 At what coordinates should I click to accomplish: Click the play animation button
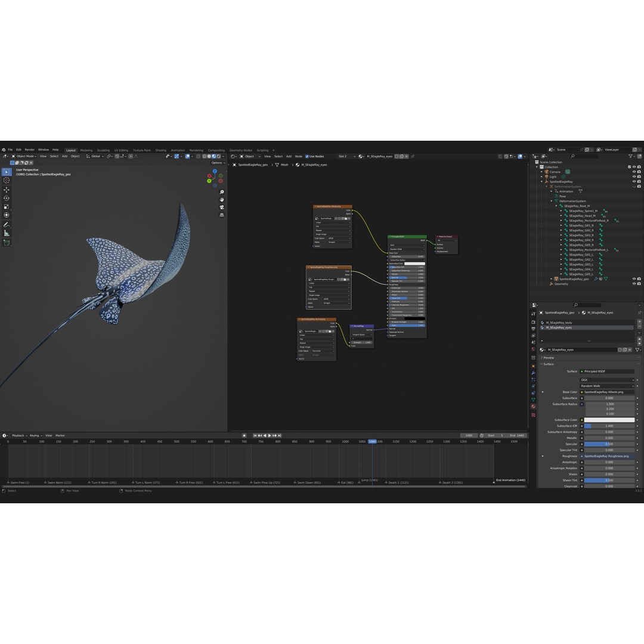click(x=270, y=435)
